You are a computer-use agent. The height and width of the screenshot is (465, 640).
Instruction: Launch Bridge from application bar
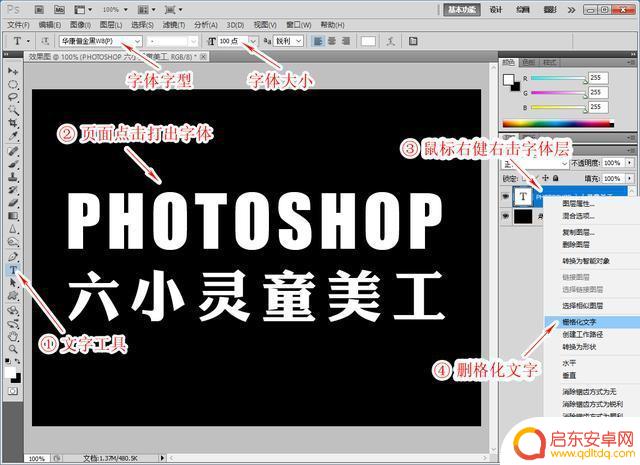[39, 9]
